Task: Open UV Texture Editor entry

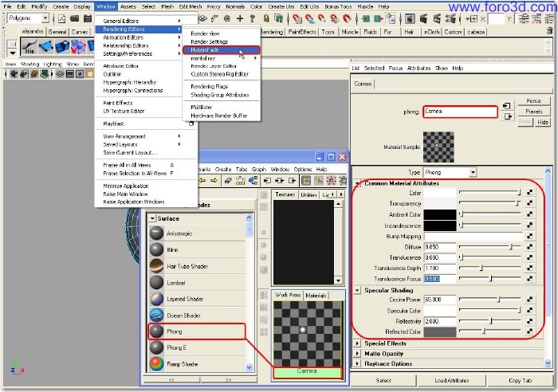Action: [x=124, y=111]
